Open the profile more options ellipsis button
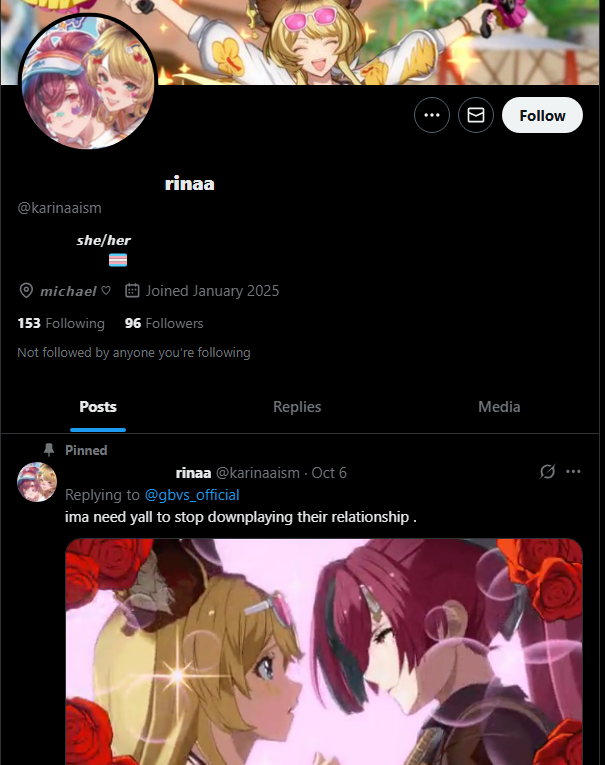 [432, 115]
